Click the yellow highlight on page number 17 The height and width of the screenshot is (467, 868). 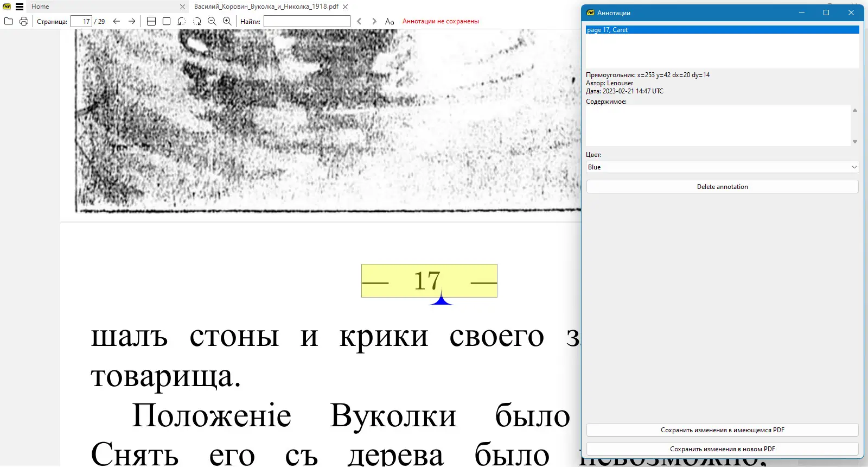point(429,281)
